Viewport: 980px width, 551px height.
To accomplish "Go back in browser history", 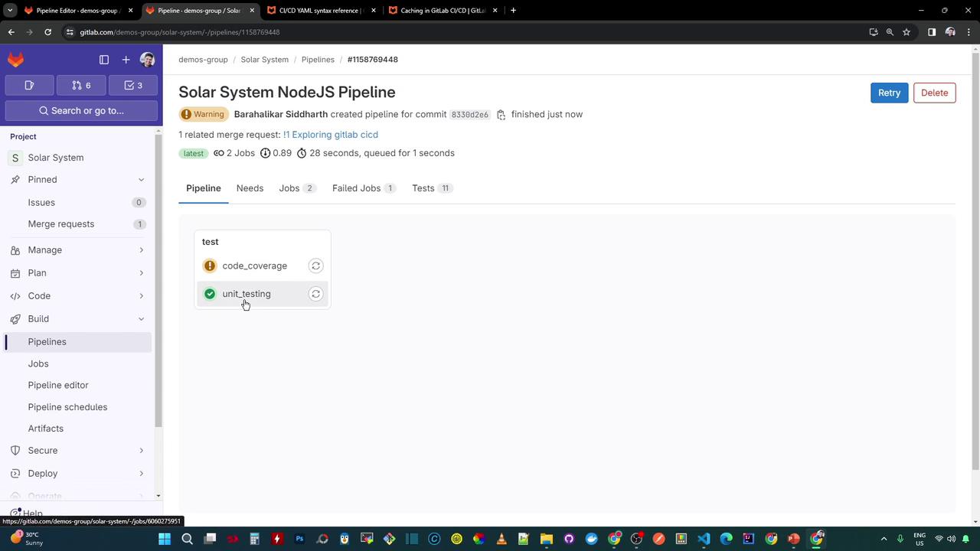I will tap(11, 32).
